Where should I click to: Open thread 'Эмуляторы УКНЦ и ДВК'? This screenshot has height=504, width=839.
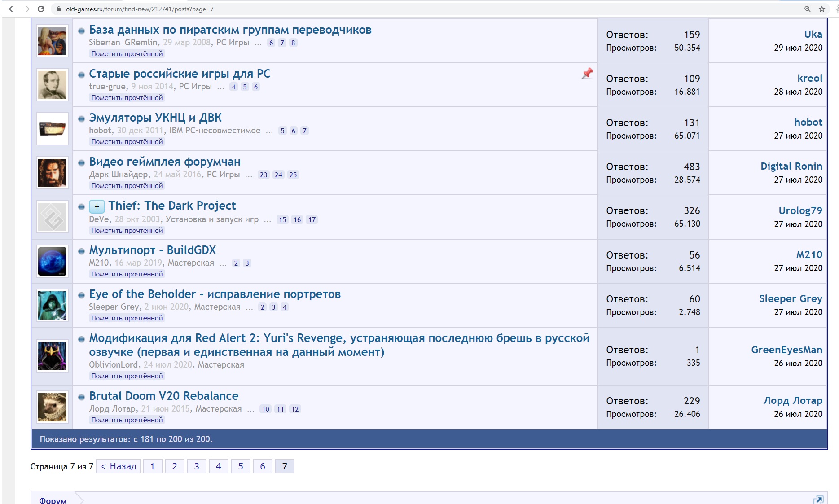tap(155, 118)
